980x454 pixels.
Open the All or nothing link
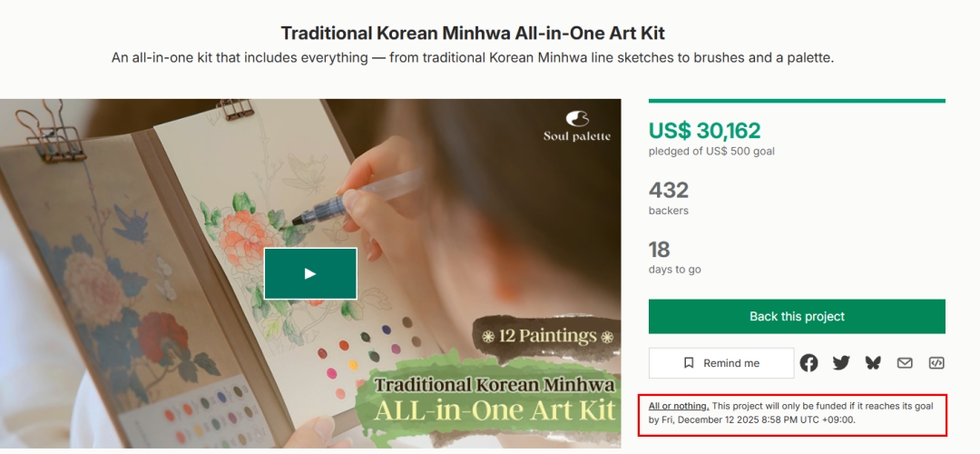click(x=679, y=406)
